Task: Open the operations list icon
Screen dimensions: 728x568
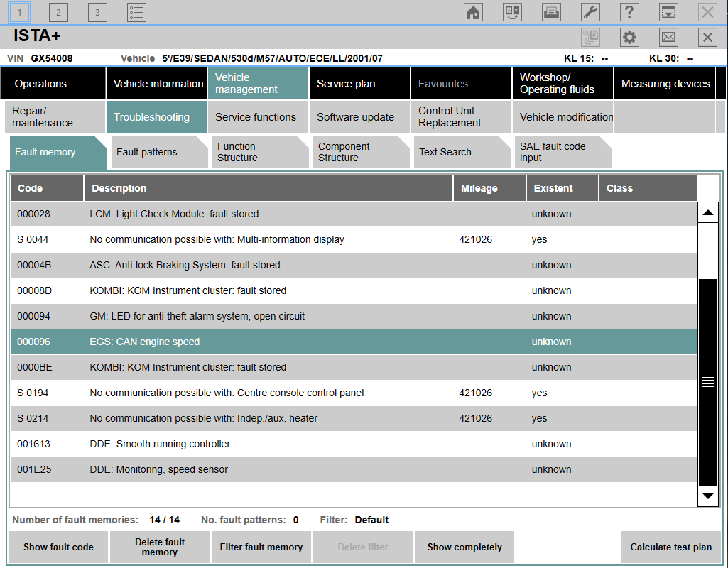Action: (136, 12)
